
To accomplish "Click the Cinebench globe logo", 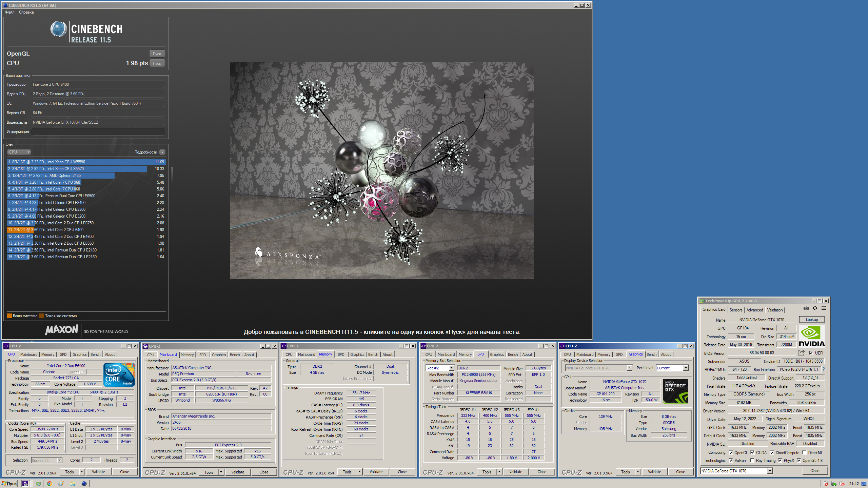I will (59, 29).
